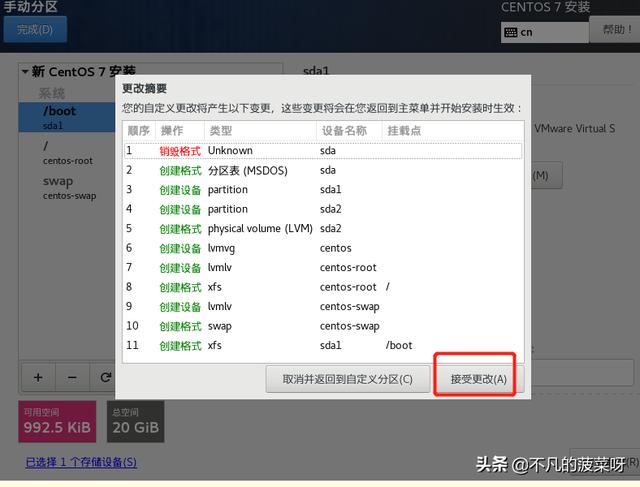640x487 pixels.
Task: Click the reload partition icon
Action: coord(105,377)
